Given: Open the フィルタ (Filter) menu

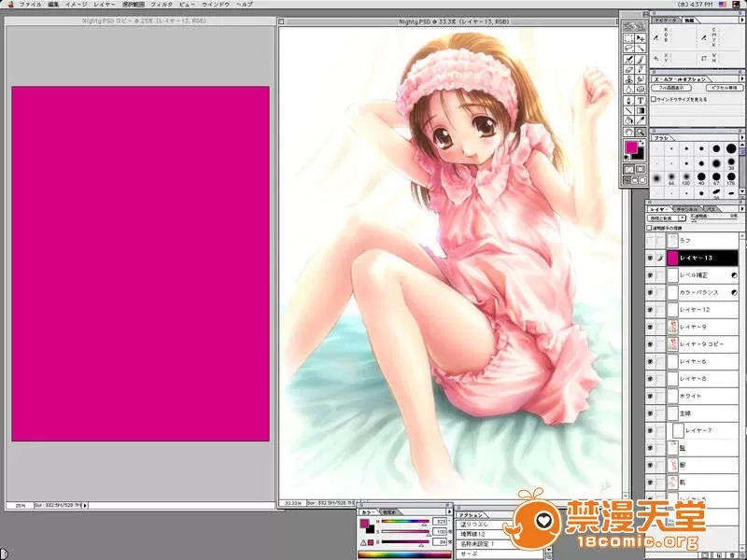Looking at the screenshot, I should [x=162, y=5].
